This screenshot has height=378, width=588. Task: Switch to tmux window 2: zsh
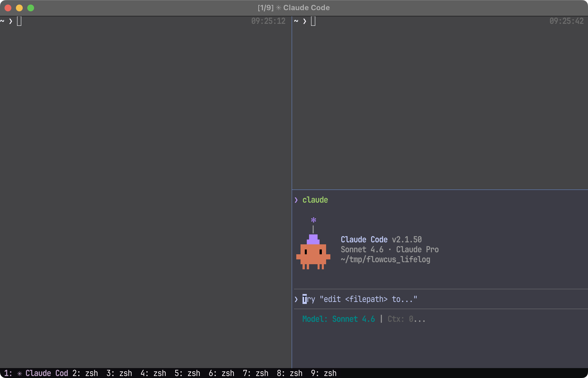point(85,373)
